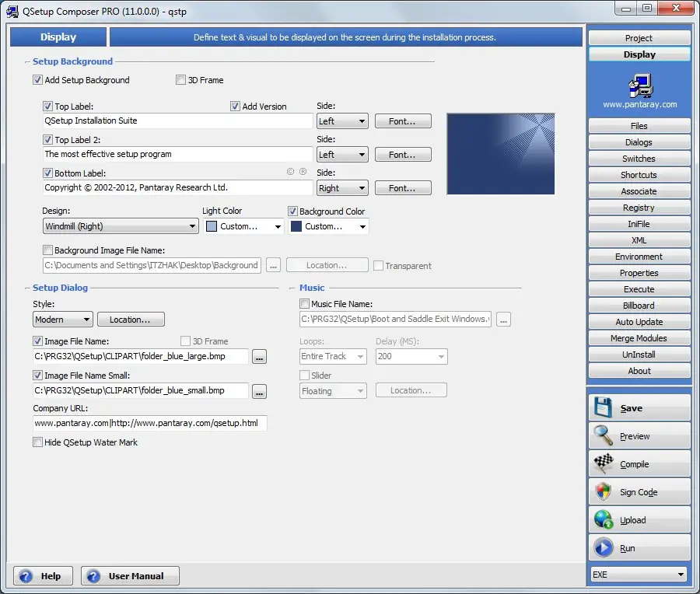Click the Pantaray computer logo icon
The height and width of the screenshot is (594, 700).
pyautogui.click(x=640, y=86)
